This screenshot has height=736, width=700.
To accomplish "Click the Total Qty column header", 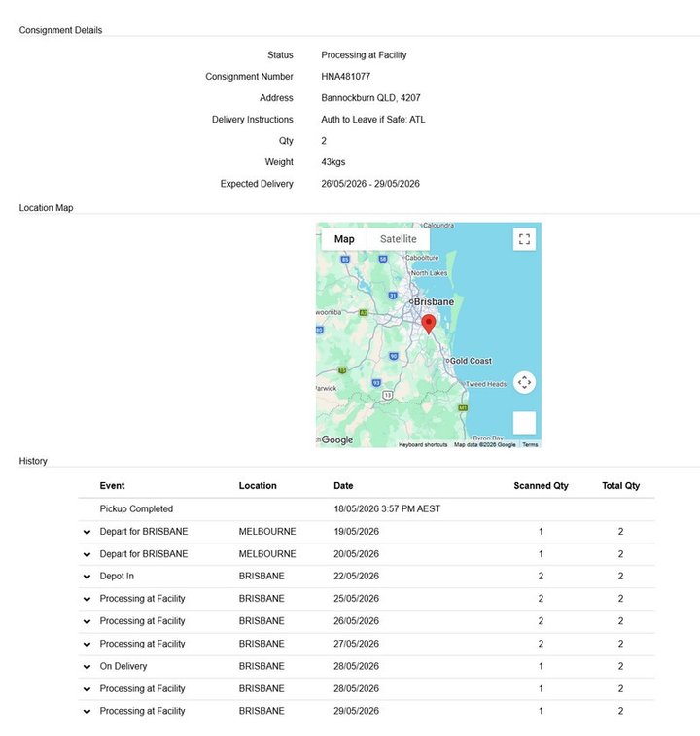I will coord(620,486).
